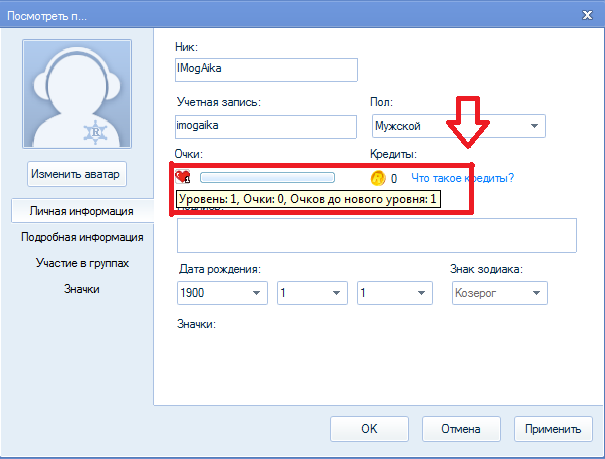Click the Применить button
Viewport: 605px width, 459px height.
tap(553, 429)
